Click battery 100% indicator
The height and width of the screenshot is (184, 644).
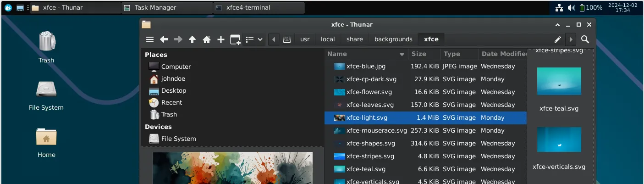click(x=591, y=7)
